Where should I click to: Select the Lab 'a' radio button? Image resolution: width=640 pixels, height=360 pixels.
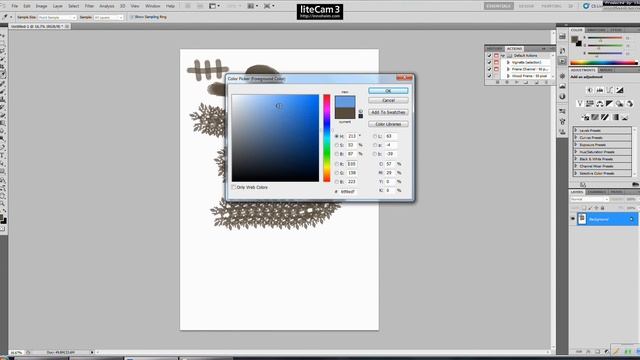(x=375, y=145)
